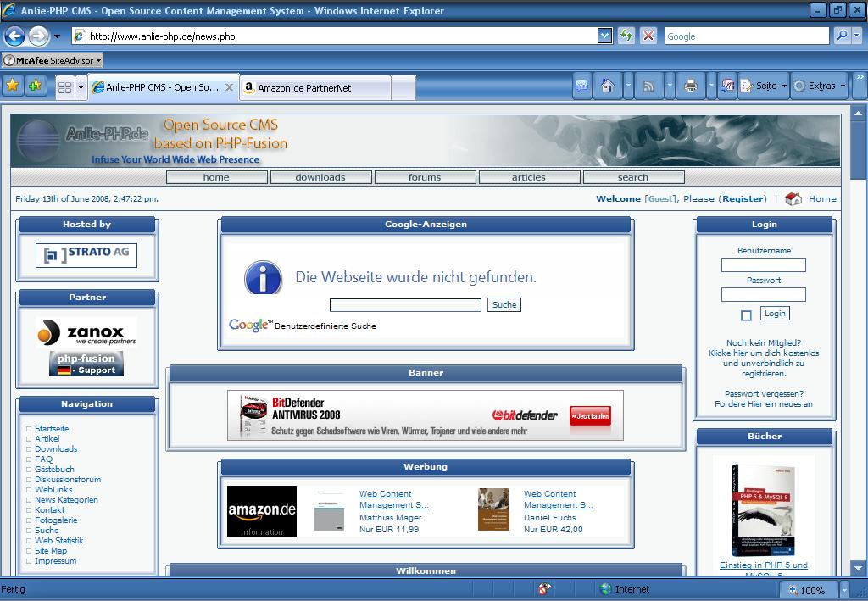Open the McAfee SiteAdvisor dropdown
The width and height of the screenshot is (868, 601).
pos(98,60)
